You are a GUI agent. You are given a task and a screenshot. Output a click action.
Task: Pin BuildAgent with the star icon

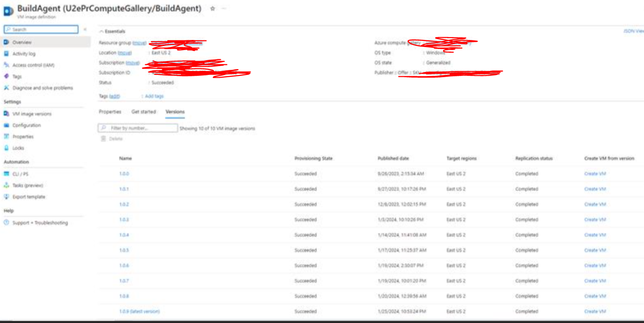[213, 9]
